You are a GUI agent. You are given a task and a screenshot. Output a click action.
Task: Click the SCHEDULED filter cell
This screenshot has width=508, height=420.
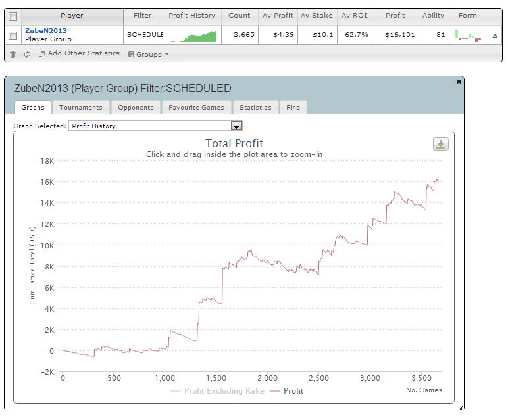click(x=143, y=35)
